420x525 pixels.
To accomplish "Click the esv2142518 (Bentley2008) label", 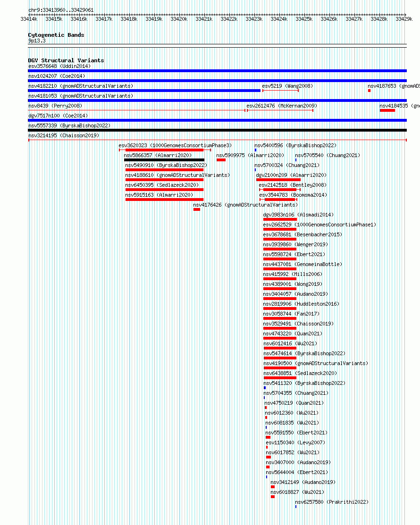I will pos(293,185).
